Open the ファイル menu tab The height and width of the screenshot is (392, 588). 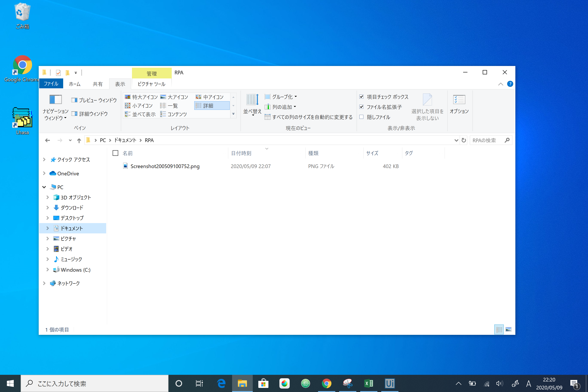51,84
